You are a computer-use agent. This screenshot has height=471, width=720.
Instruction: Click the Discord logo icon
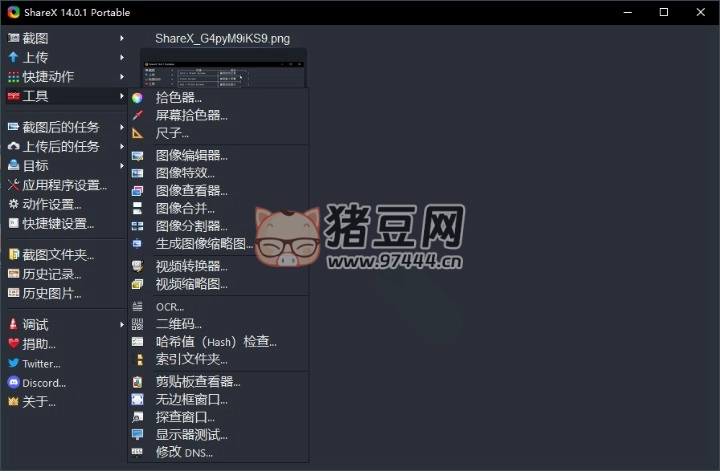point(13,382)
